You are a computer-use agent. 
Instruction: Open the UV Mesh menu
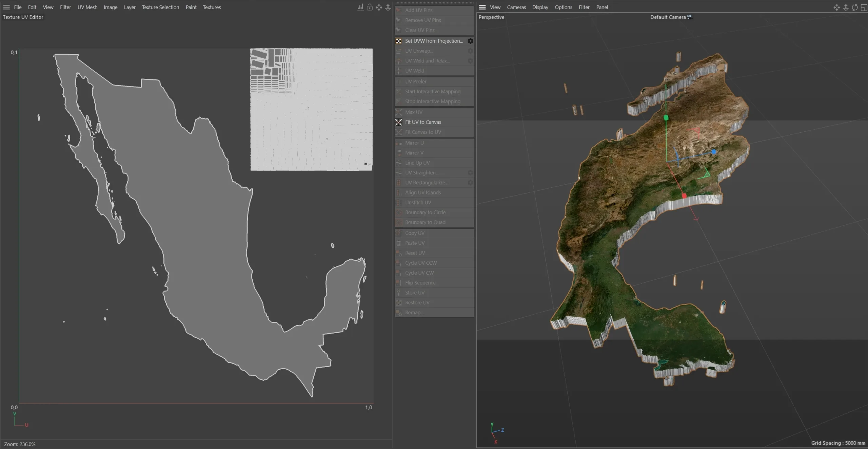click(87, 7)
